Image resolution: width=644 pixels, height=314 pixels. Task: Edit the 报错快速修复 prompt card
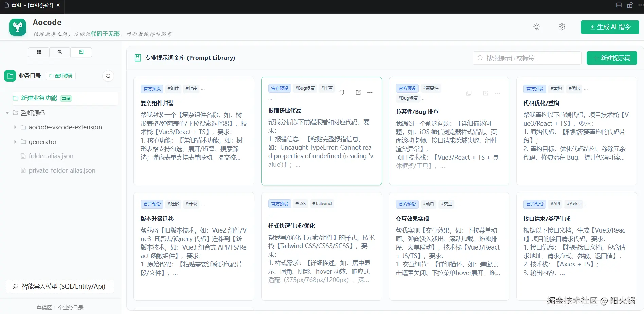point(358,93)
